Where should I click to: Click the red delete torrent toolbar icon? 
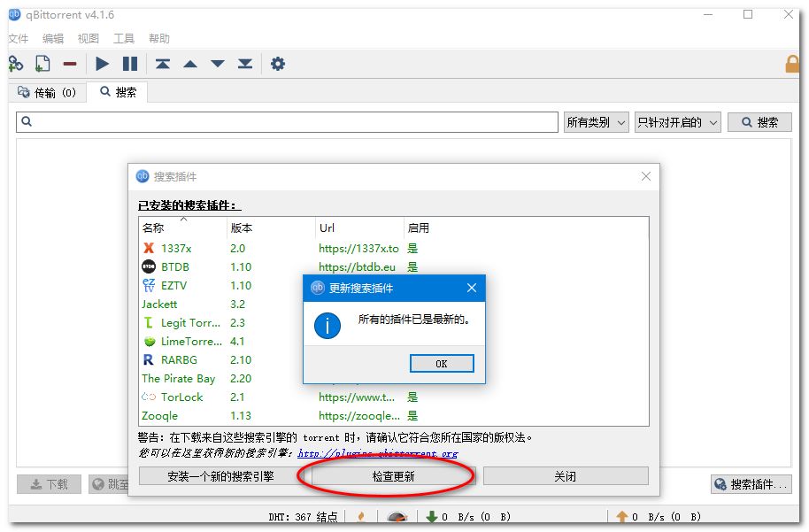tap(70, 64)
